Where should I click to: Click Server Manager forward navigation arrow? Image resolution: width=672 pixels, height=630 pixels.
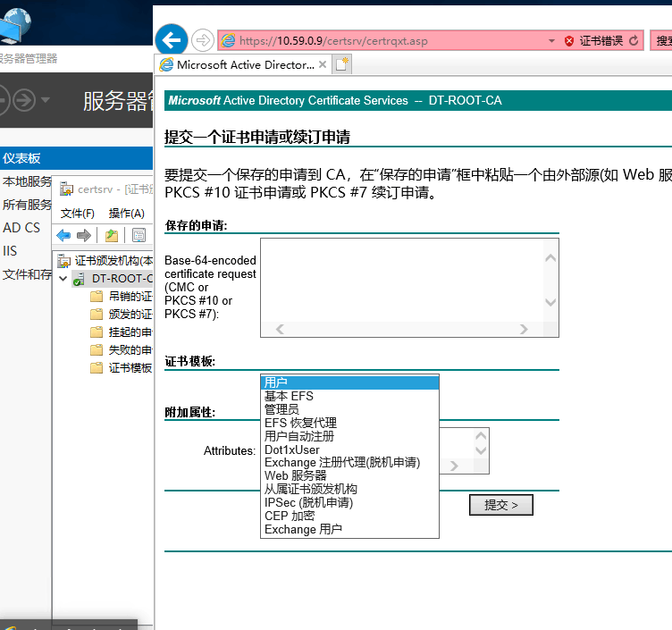pos(24,100)
